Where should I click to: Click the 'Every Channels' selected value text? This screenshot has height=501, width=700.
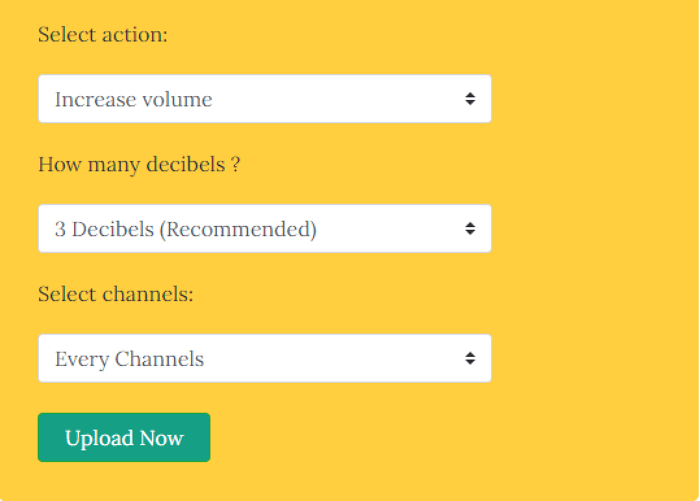[x=129, y=358]
